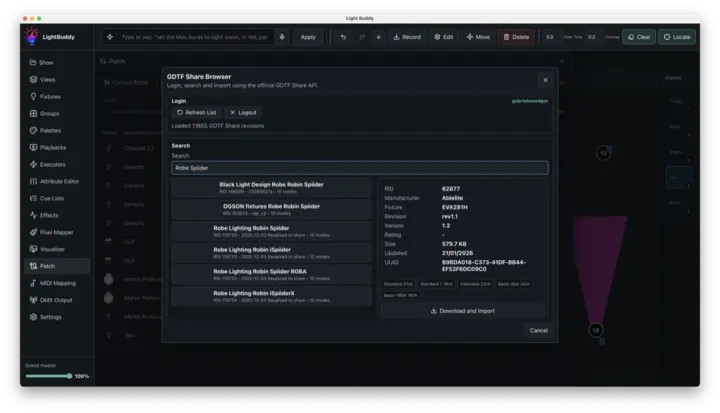The height and width of the screenshot is (413, 720).
Task: Open Groups from the sidebar
Action: click(x=57, y=113)
